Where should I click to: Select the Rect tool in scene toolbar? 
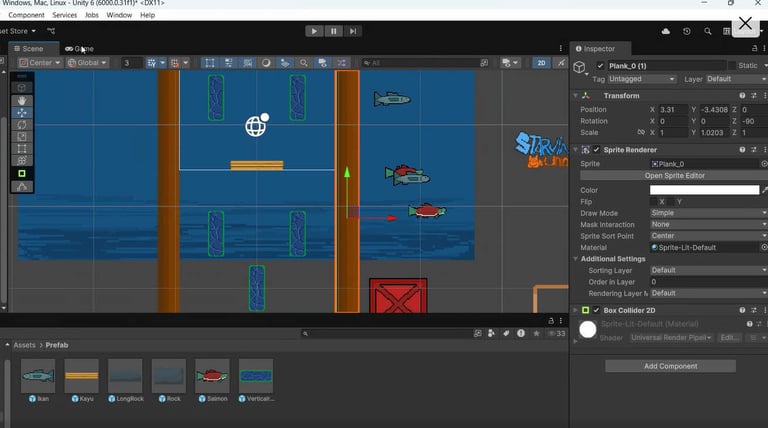(x=22, y=149)
